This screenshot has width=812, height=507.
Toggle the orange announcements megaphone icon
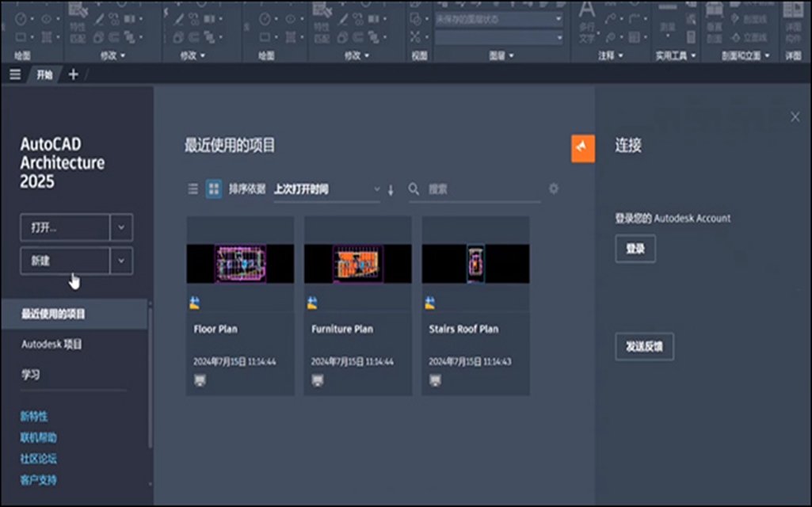click(x=582, y=149)
